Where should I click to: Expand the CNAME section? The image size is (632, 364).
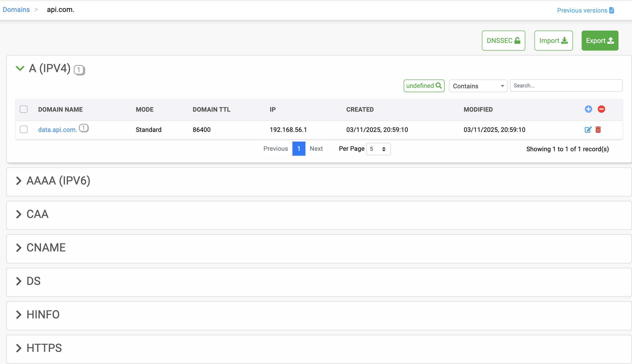pos(19,248)
